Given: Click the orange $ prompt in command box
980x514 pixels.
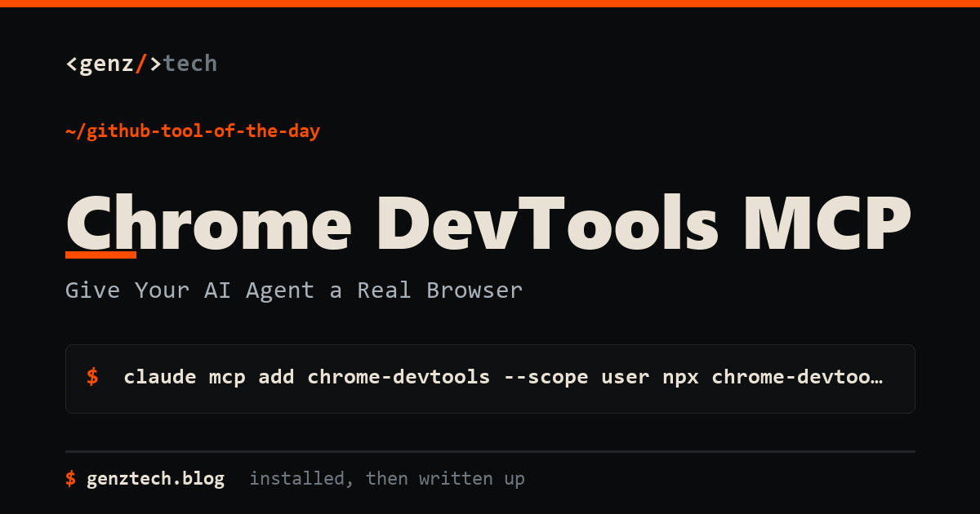Looking at the screenshot, I should point(92,377).
